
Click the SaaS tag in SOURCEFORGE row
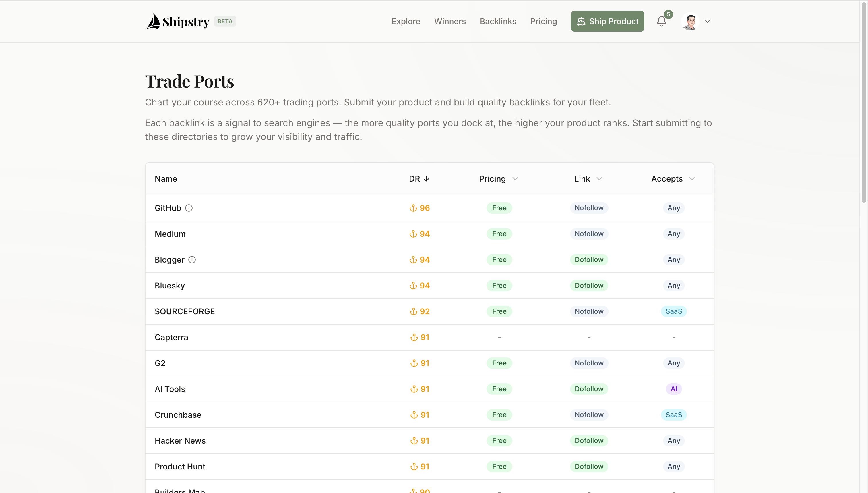pyautogui.click(x=673, y=311)
